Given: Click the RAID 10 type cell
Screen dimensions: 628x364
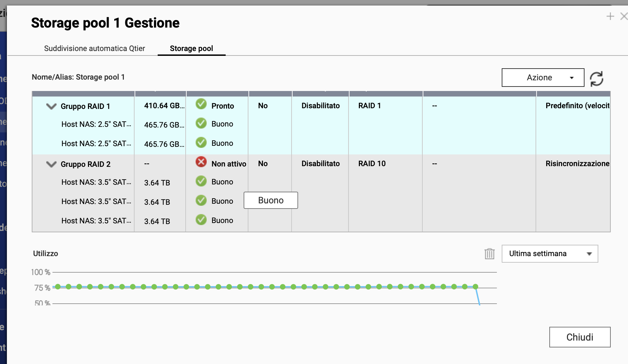Looking at the screenshot, I should (372, 163).
